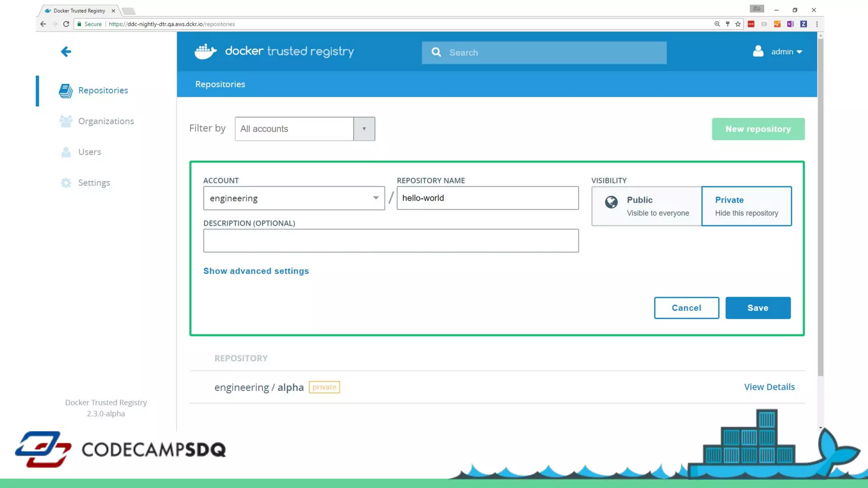The width and height of the screenshot is (868, 488).
Task: Click the Description optional input field
Action: [390, 241]
